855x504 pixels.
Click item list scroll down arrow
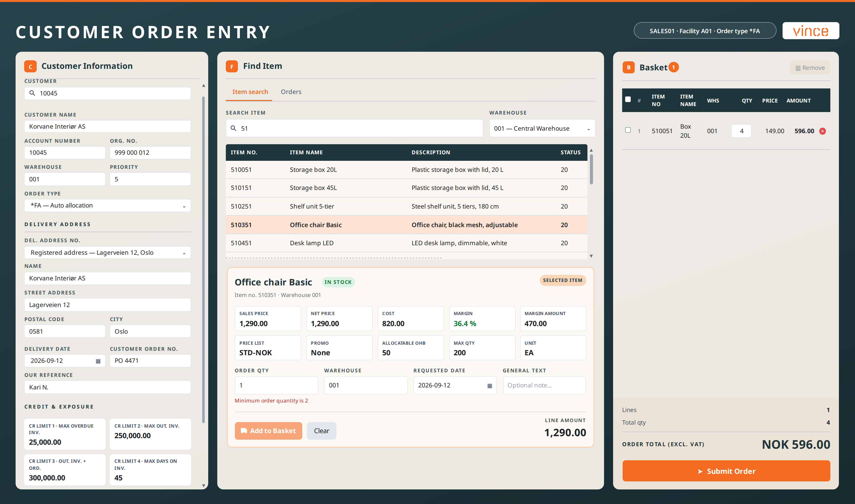[591, 256]
